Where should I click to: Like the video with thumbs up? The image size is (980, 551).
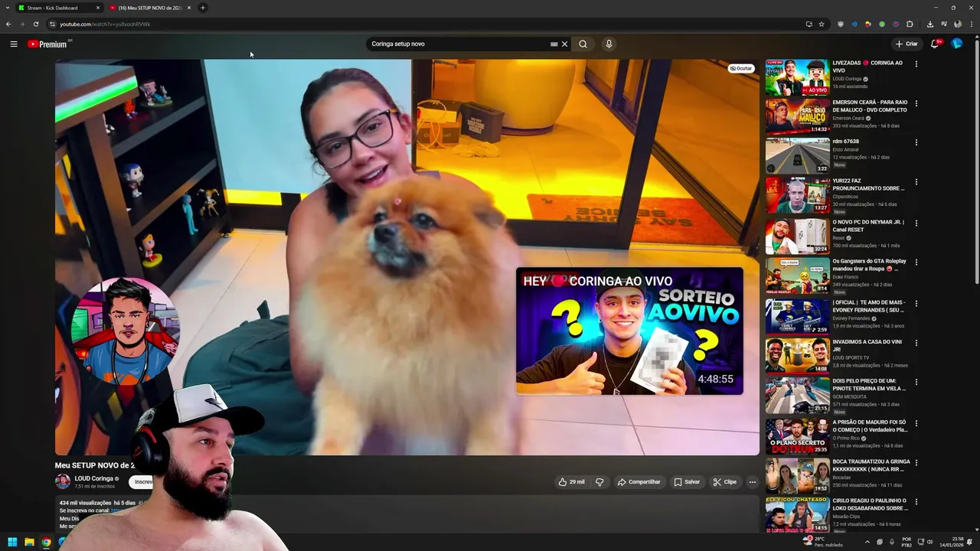coord(571,482)
